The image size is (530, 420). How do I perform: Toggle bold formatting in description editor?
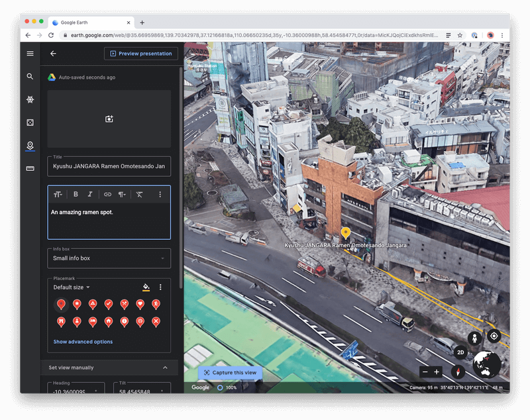[x=76, y=194]
